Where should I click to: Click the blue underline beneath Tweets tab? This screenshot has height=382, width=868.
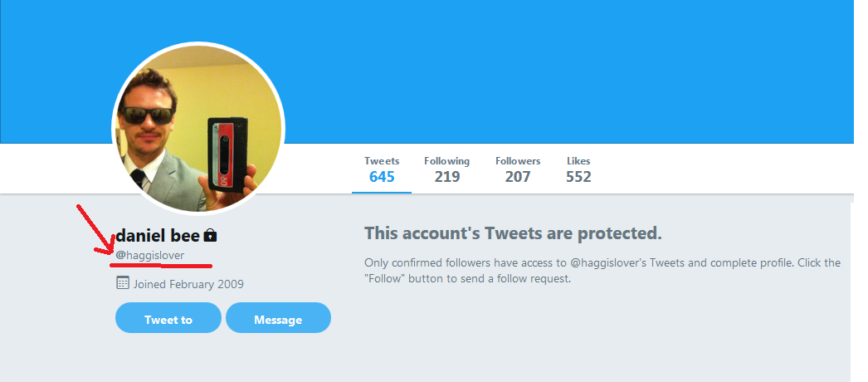point(382,192)
